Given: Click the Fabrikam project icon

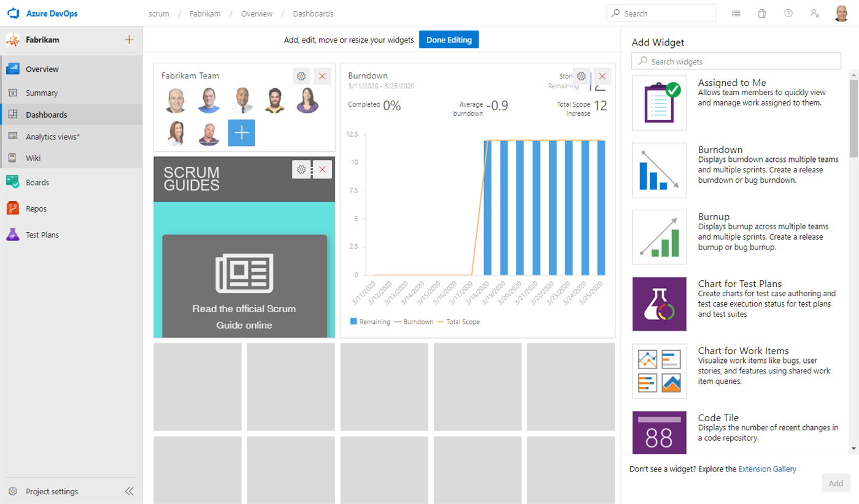Looking at the screenshot, I should coord(13,40).
